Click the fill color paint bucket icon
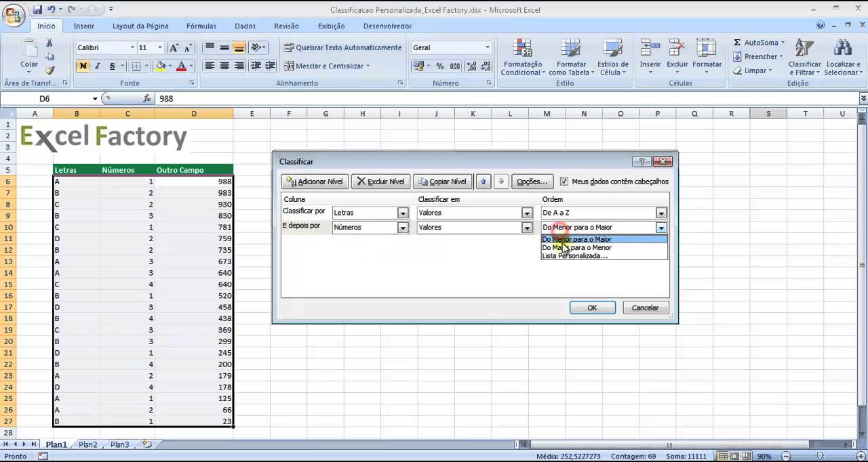This screenshot has width=868, height=462. click(x=160, y=66)
